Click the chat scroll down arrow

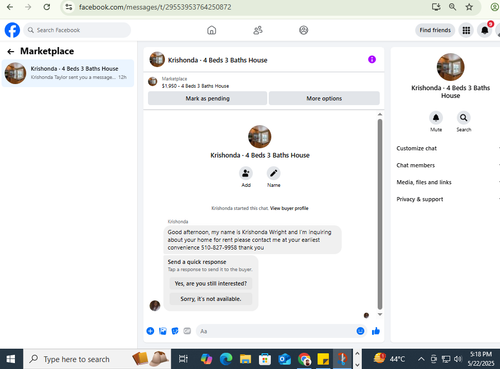[x=380, y=314]
